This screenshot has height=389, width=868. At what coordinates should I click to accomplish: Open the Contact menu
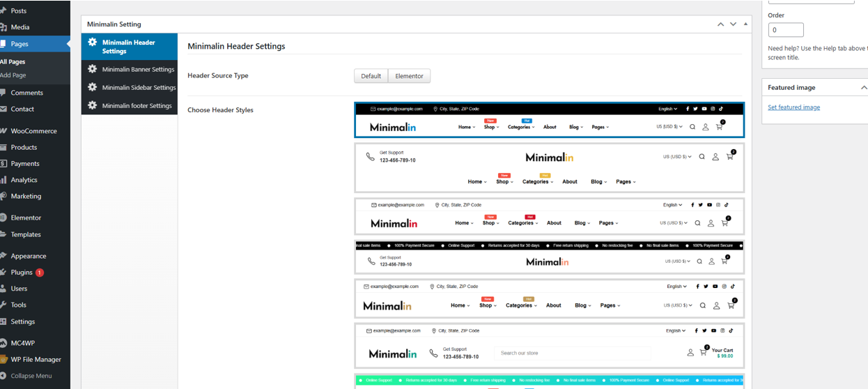tap(22, 109)
